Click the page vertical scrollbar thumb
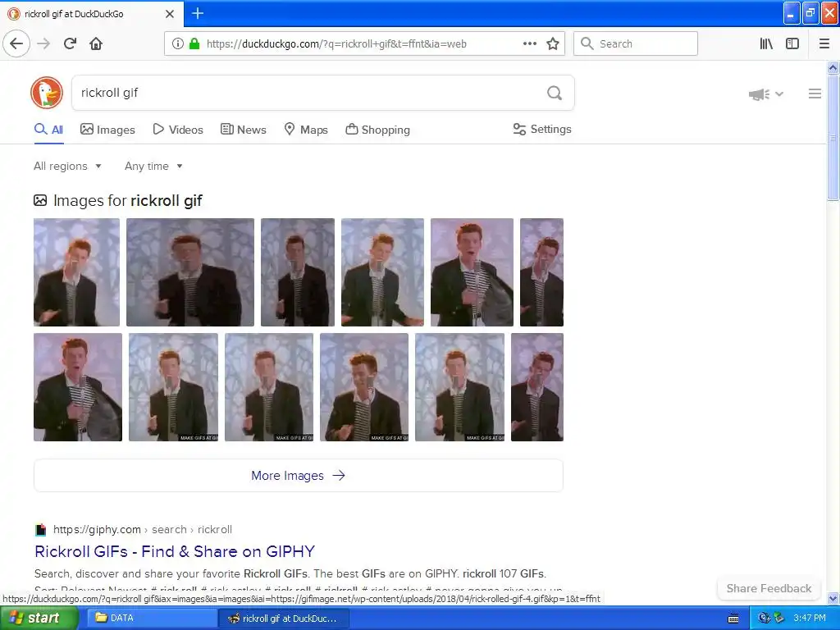 tap(833, 138)
